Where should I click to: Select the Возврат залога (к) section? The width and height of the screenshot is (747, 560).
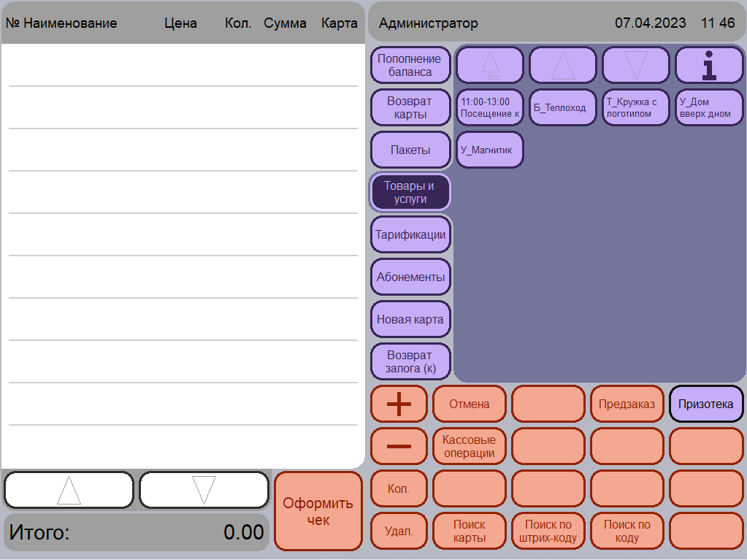point(410,362)
